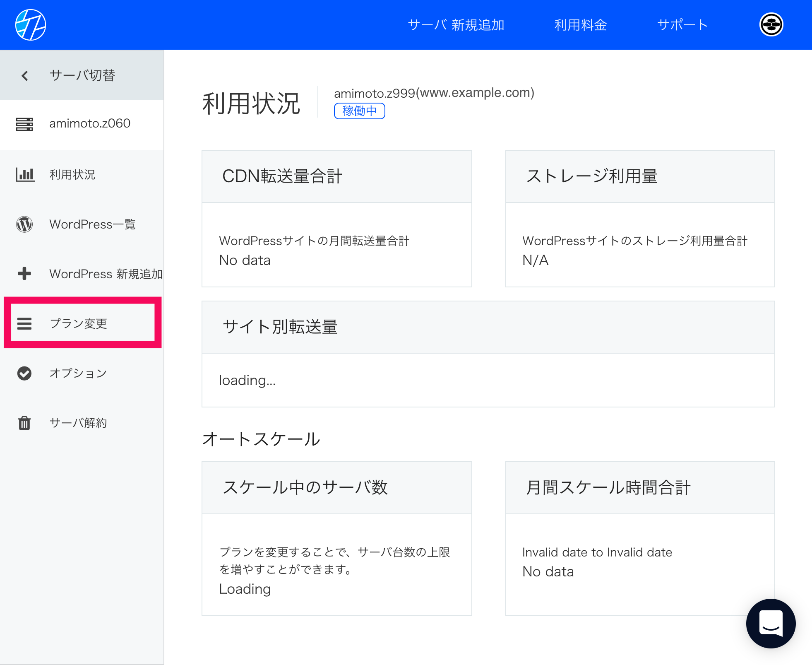Open サーバ 新規追加 in the top navigation

click(x=456, y=25)
